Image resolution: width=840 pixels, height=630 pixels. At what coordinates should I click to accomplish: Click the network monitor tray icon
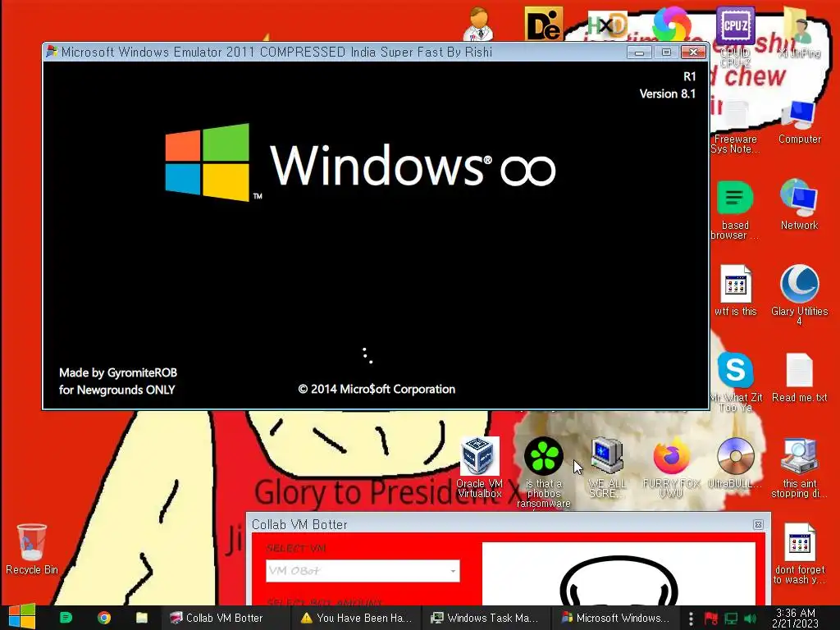(x=731, y=619)
